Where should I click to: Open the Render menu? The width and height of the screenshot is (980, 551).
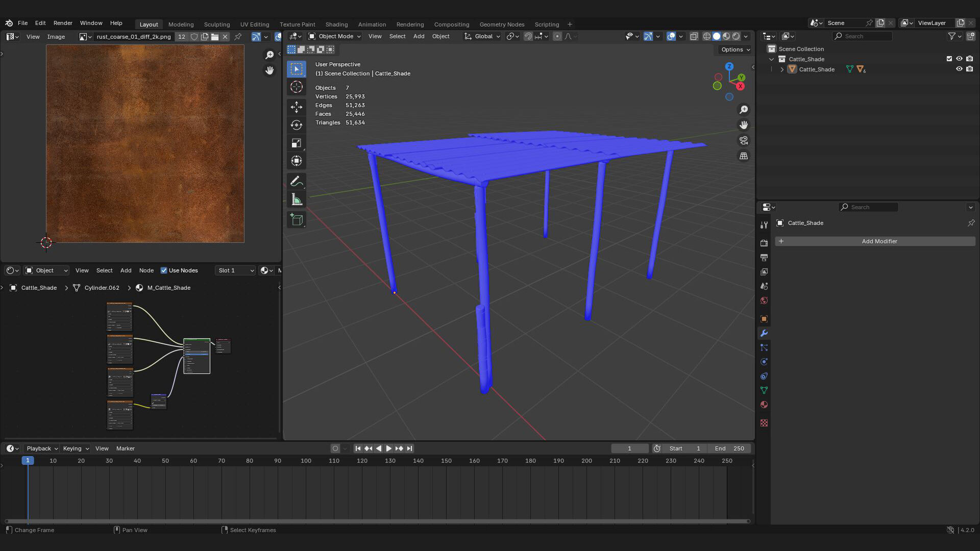coord(63,23)
